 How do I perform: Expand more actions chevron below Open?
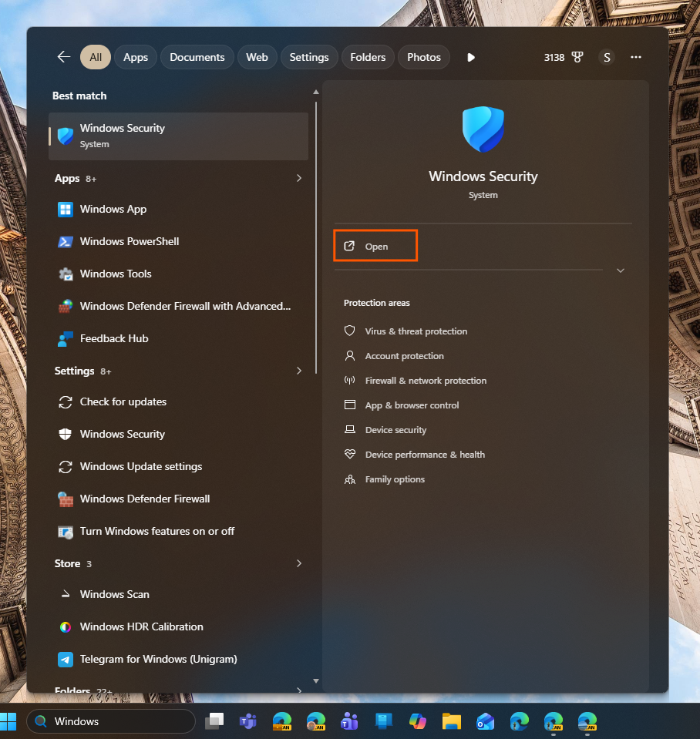[x=621, y=270]
